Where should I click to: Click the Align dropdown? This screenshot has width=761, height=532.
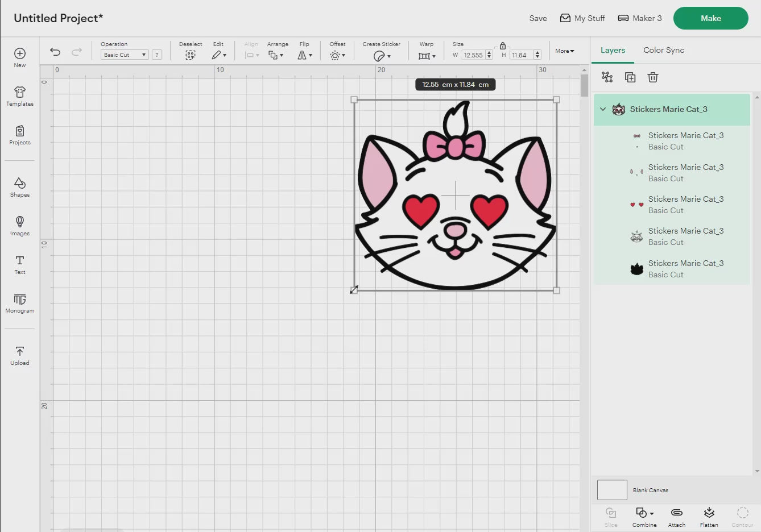[x=251, y=55]
